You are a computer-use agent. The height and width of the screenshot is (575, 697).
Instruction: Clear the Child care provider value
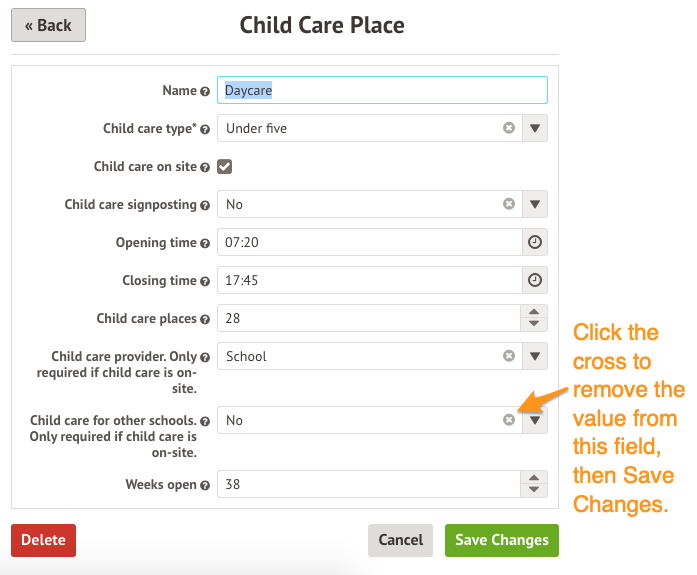click(509, 356)
